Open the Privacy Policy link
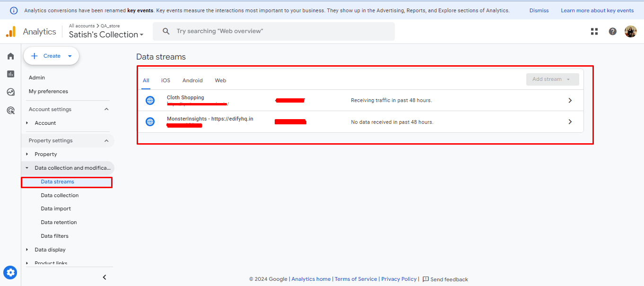This screenshot has width=644, height=286. point(399,279)
